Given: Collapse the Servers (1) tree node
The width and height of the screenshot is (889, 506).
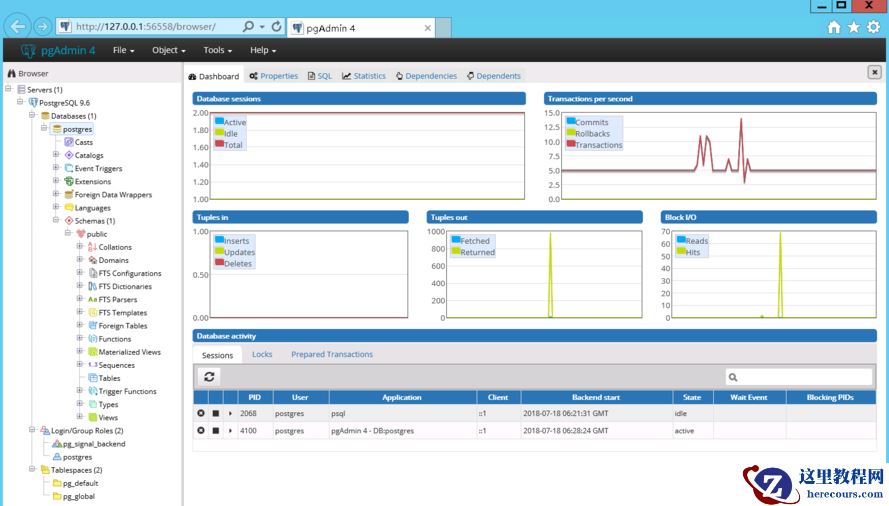Looking at the screenshot, I should click(x=9, y=89).
